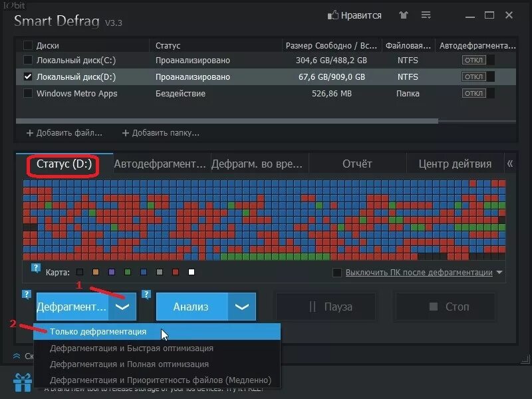532x399 pixels.
Task: Open the Дефрагм. во вре... tab
Action: [x=259, y=164]
